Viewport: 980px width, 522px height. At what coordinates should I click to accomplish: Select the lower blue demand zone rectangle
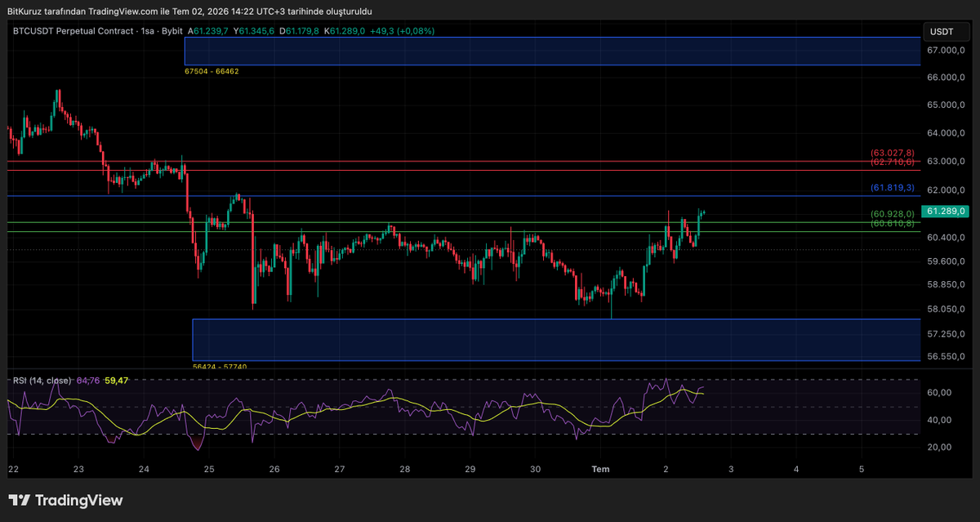tap(557, 340)
